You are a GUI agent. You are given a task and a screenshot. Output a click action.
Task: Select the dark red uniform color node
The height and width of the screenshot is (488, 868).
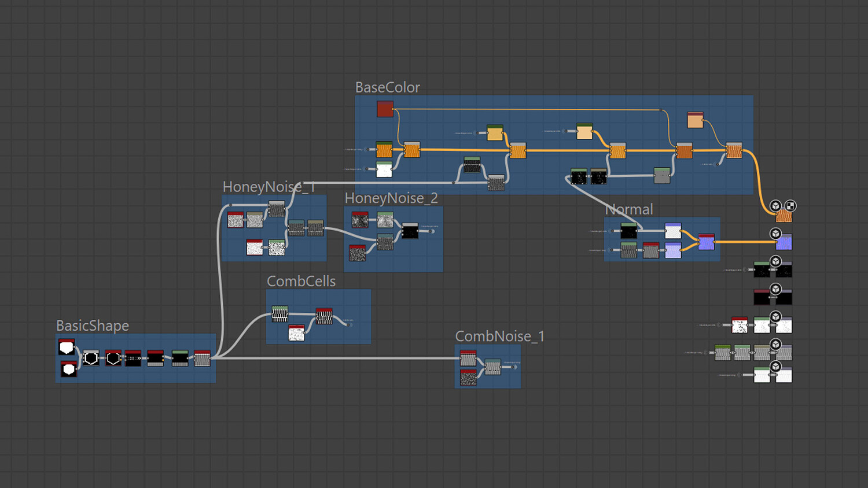(385, 109)
